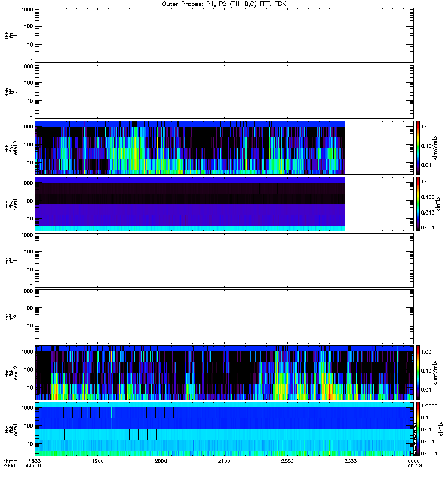
Task: Click the '2008' year label
Action: 8,466
